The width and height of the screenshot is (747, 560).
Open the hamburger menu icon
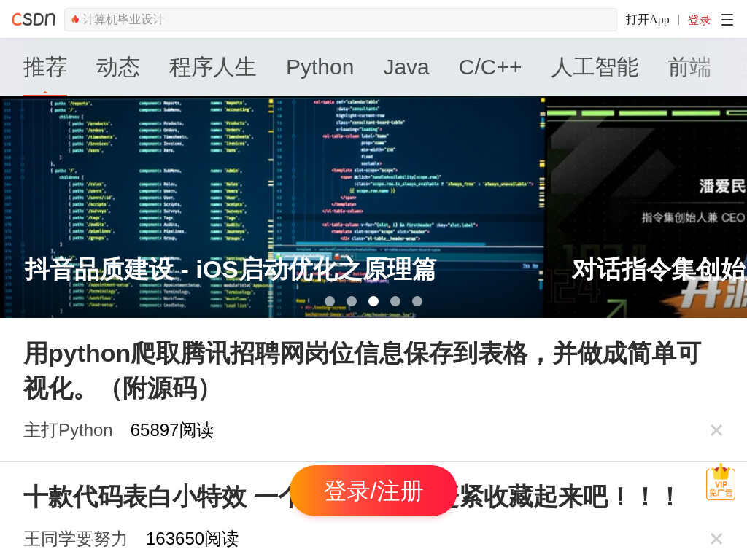coord(727,20)
